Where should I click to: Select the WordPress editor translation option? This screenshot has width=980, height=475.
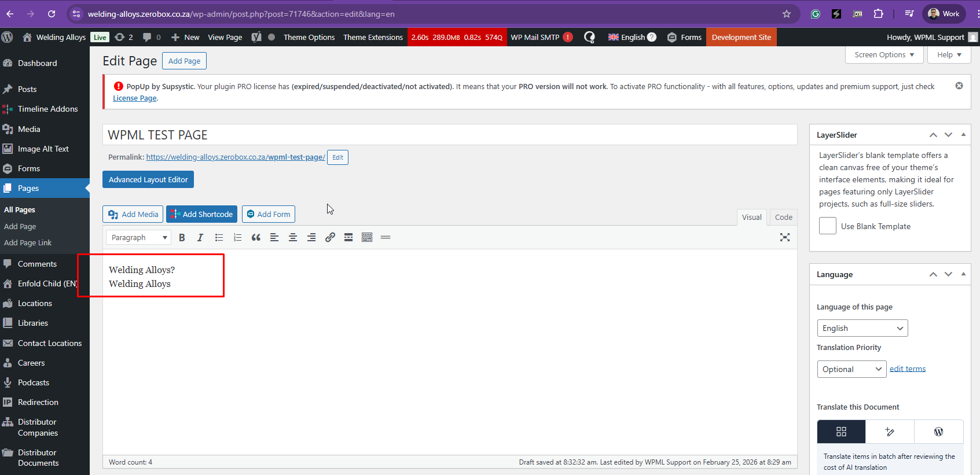(939, 432)
